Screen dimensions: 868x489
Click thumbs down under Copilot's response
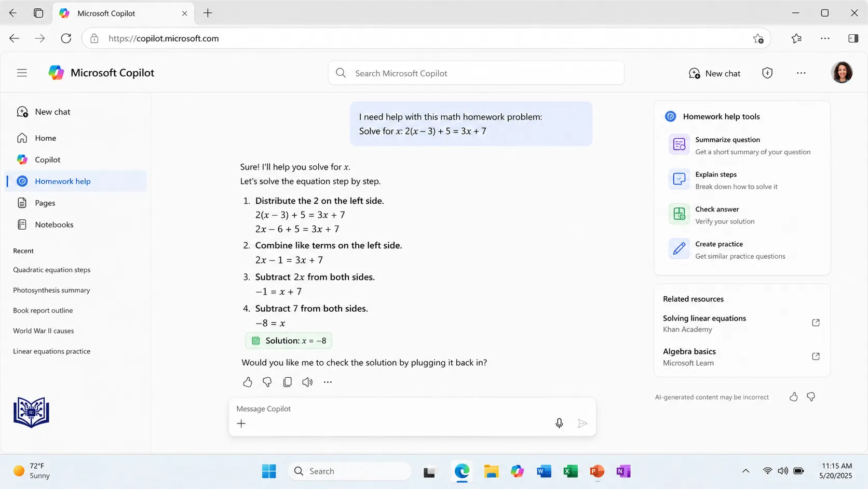click(267, 382)
